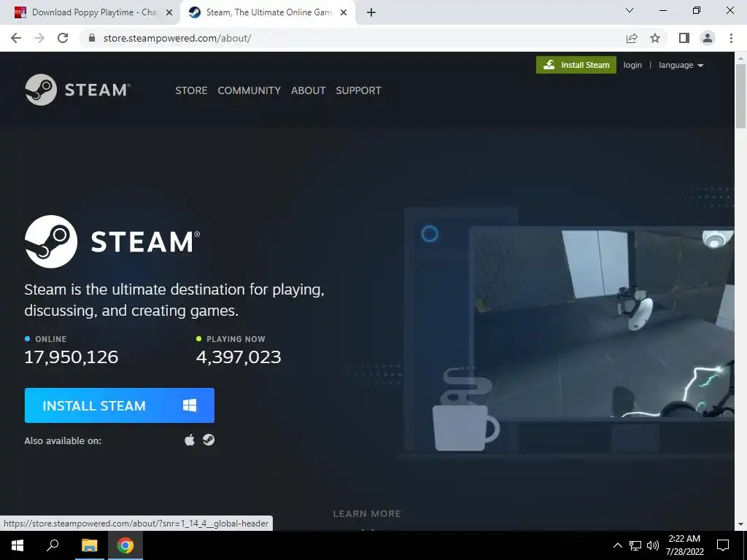Select the Steam, The Ultimate Online Game tab

point(268,12)
